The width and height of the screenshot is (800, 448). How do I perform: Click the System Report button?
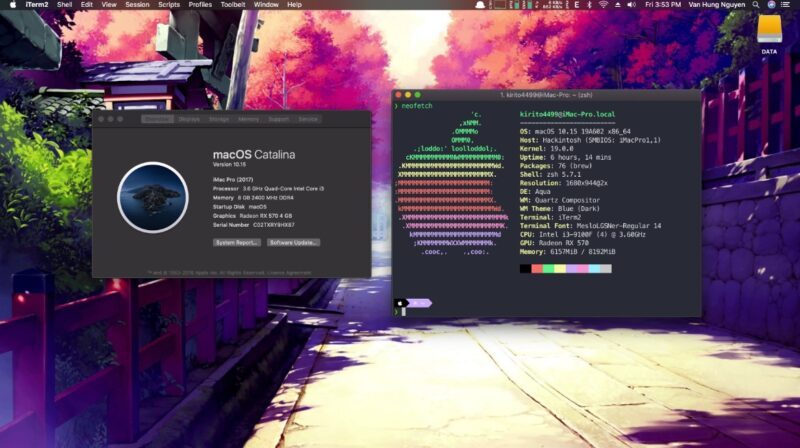(237, 242)
